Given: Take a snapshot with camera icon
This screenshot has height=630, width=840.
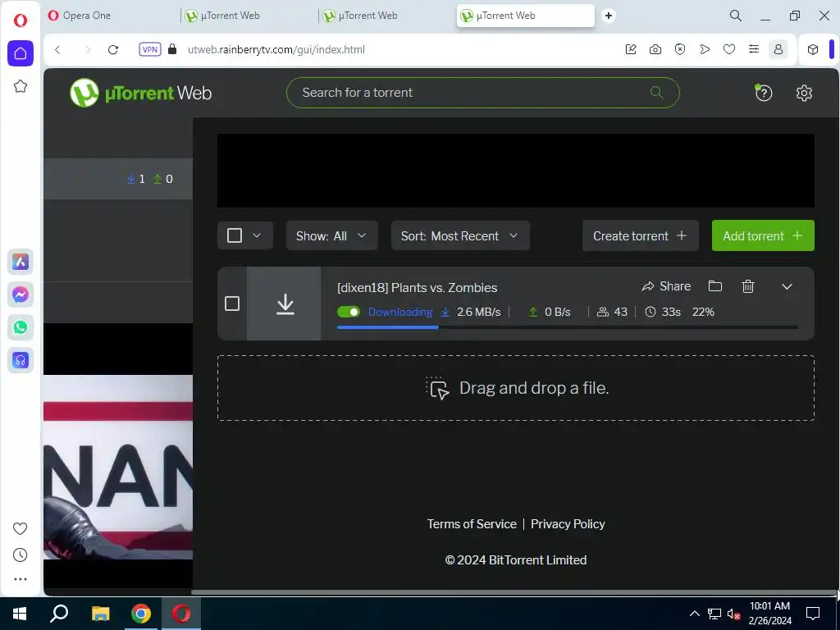Looking at the screenshot, I should (x=655, y=49).
